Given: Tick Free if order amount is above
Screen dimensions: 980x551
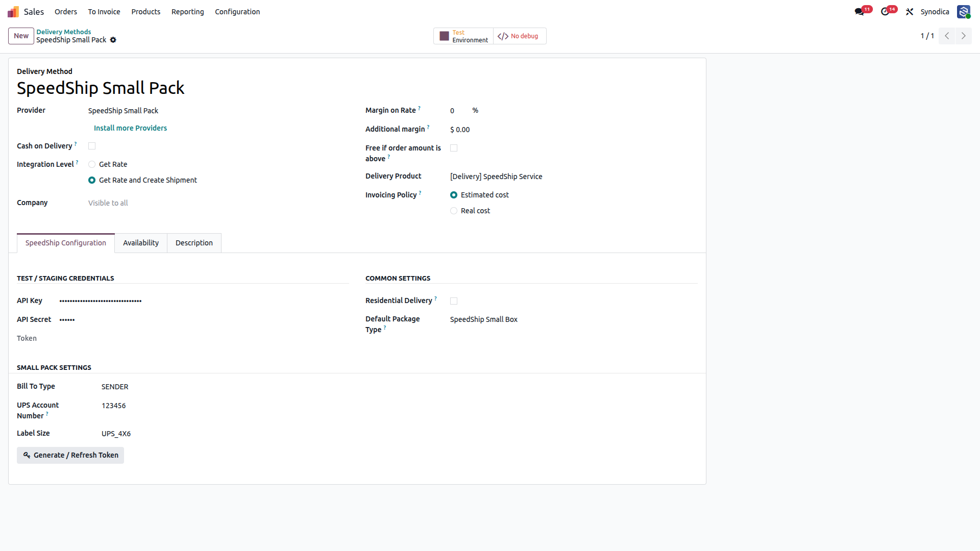Looking at the screenshot, I should click(x=454, y=148).
